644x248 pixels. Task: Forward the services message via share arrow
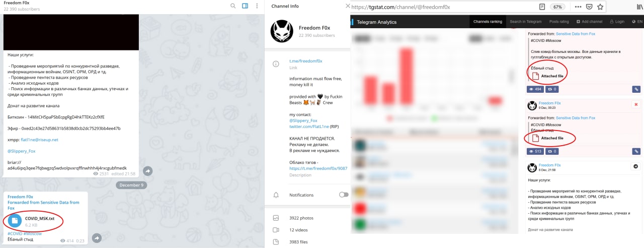coord(147,171)
